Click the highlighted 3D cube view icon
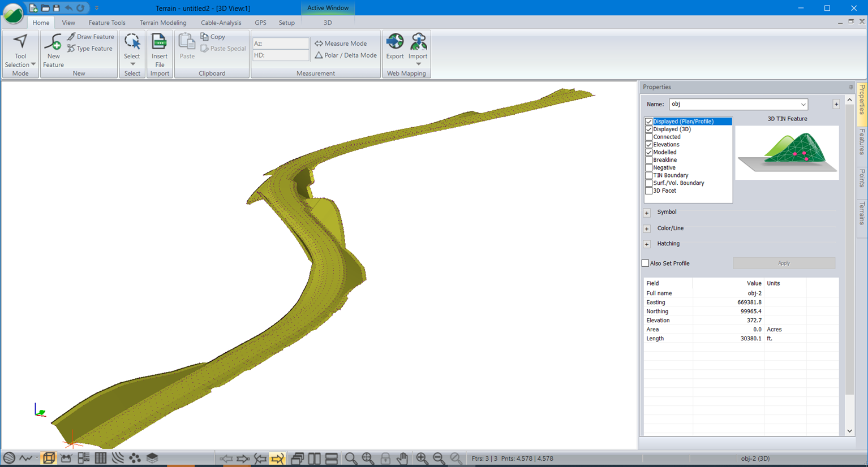The image size is (868, 467). (49, 458)
